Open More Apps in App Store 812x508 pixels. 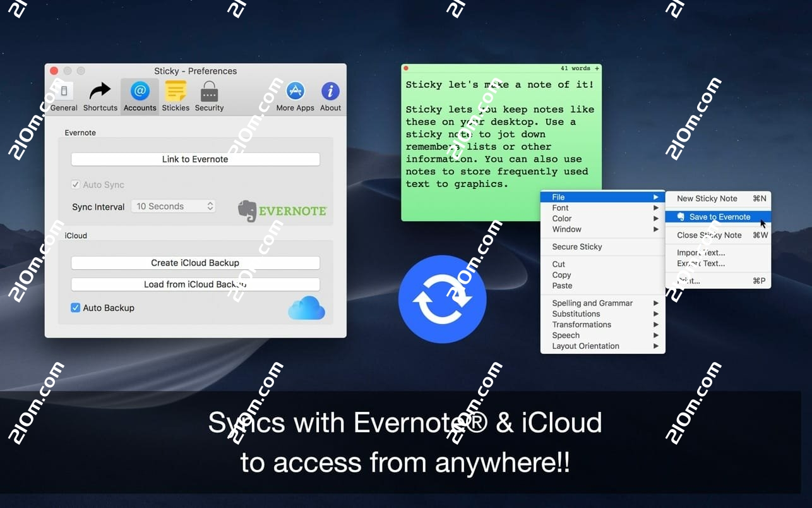click(x=295, y=97)
